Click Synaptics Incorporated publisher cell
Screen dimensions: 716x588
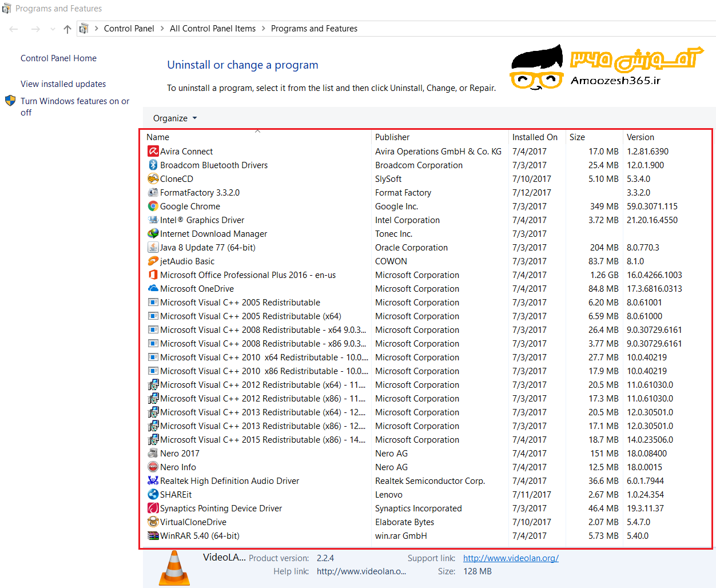[418, 508]
